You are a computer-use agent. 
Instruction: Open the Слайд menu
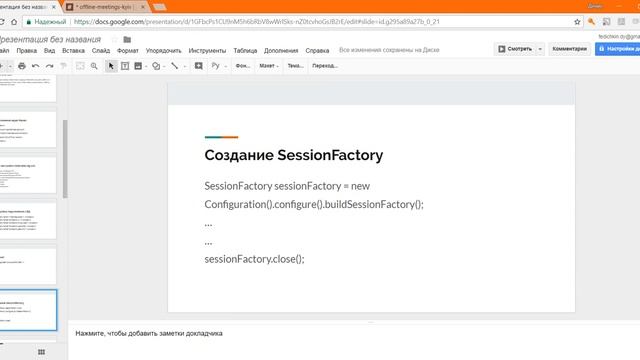click(101, 51)
